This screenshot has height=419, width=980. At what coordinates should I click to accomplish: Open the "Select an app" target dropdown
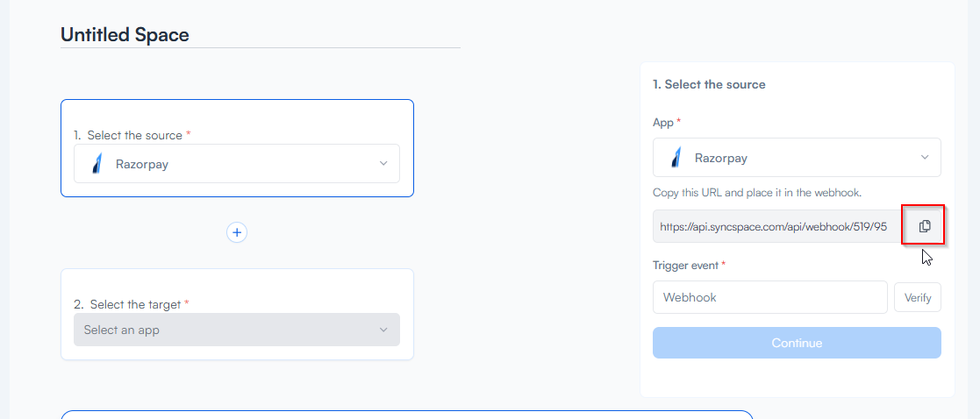(237, 330)
